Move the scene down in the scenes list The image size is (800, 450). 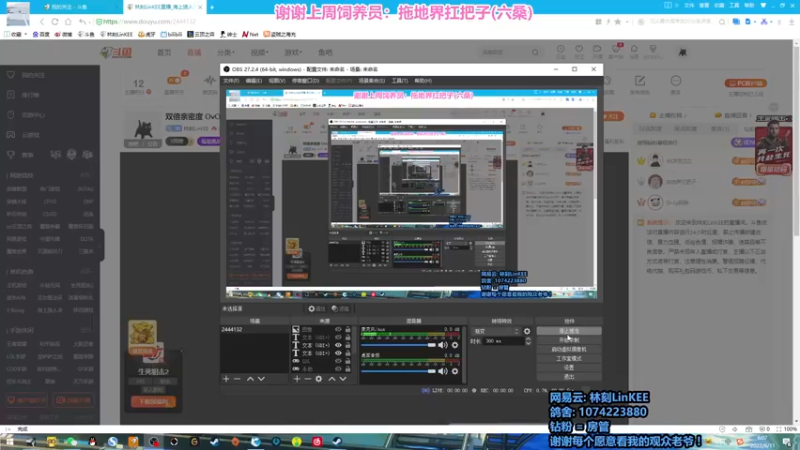(261, 379)
